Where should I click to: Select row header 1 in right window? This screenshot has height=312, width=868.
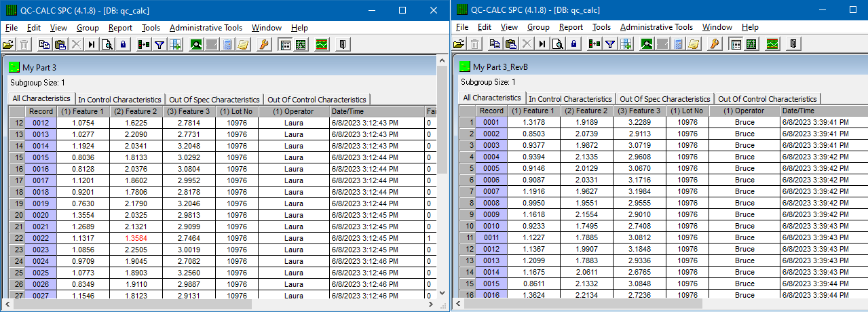click(468, 122)
